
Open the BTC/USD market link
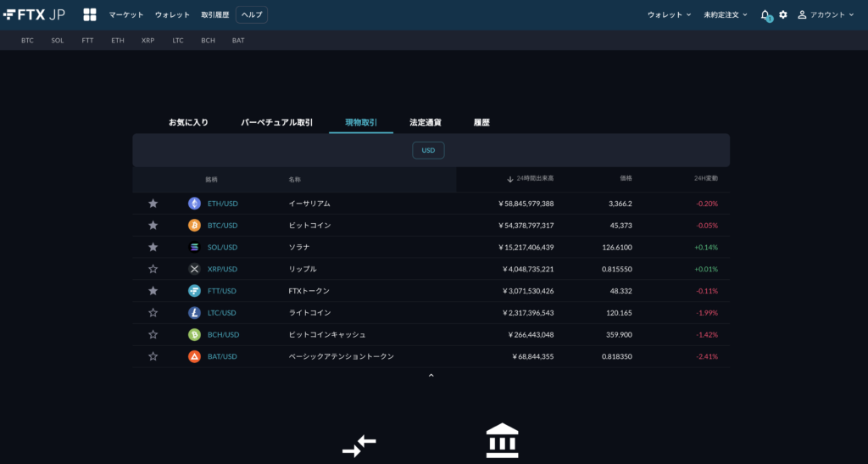click(223, 226)
